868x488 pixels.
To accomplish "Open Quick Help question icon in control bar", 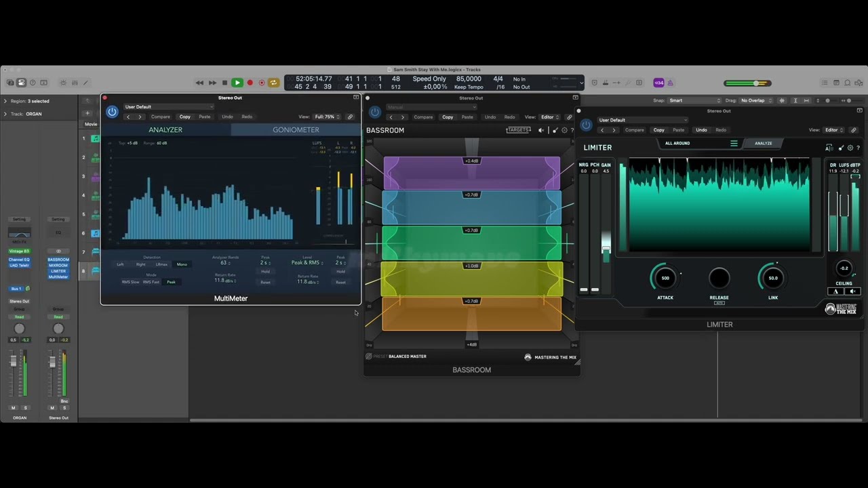I will point(32,83).
